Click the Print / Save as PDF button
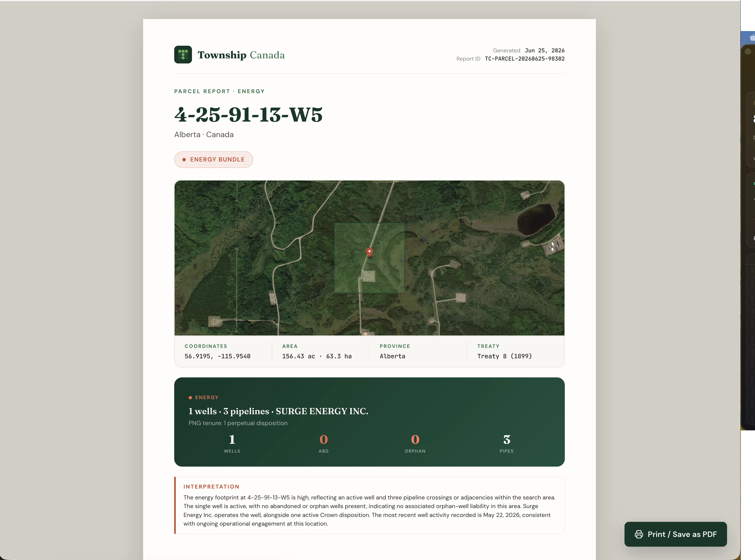The image size is (755, 560). coord(676,534)
